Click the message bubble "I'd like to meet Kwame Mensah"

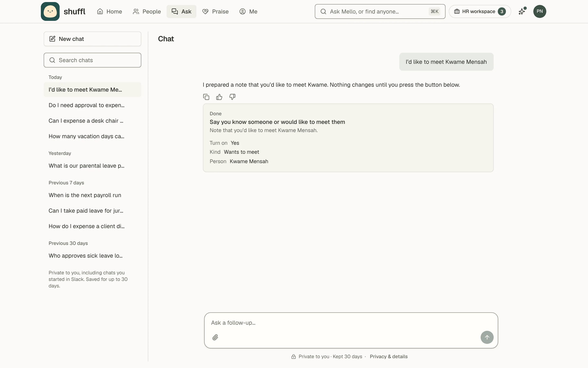click(x=446, y=62)
